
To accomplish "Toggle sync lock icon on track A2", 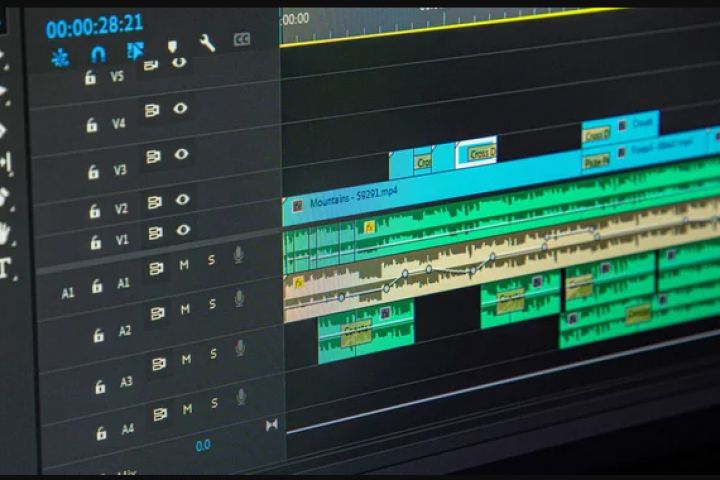I will click(x=157, y=314).
